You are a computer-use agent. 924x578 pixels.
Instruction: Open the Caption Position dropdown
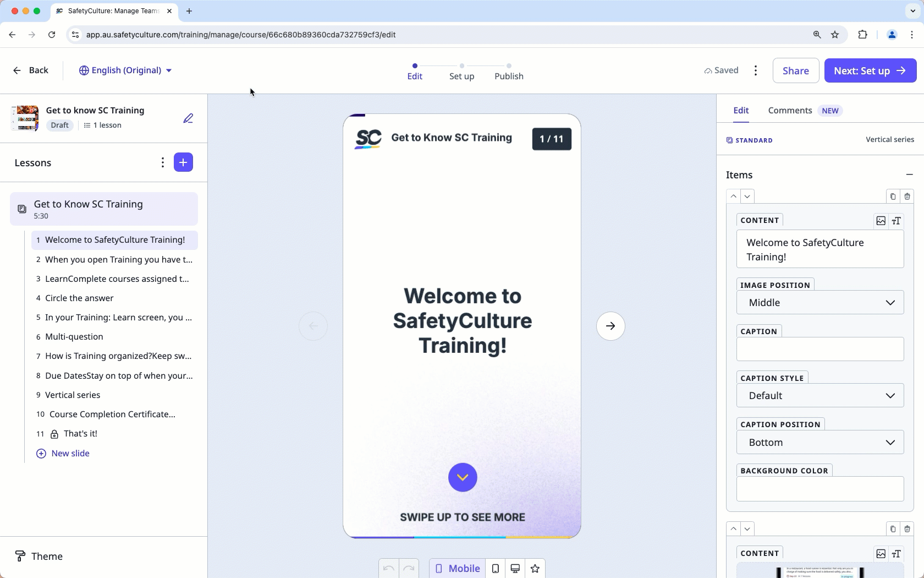(x=820, y=442)
